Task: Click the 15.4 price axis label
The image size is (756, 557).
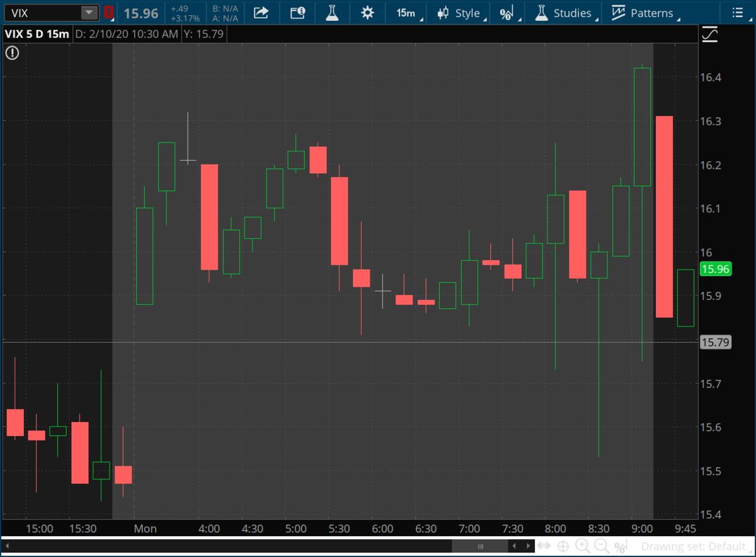Action: click(x=712, y=514)
